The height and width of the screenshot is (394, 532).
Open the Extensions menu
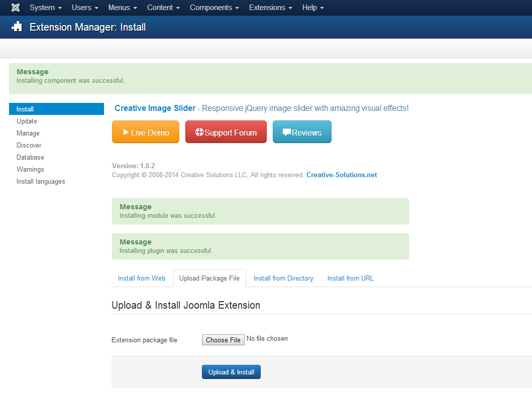click(270, 8)
